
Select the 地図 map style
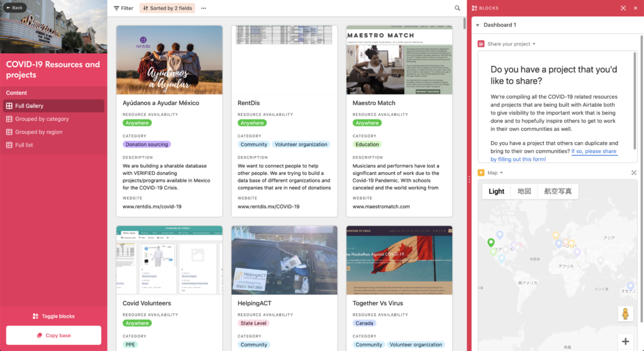point(524,191)
